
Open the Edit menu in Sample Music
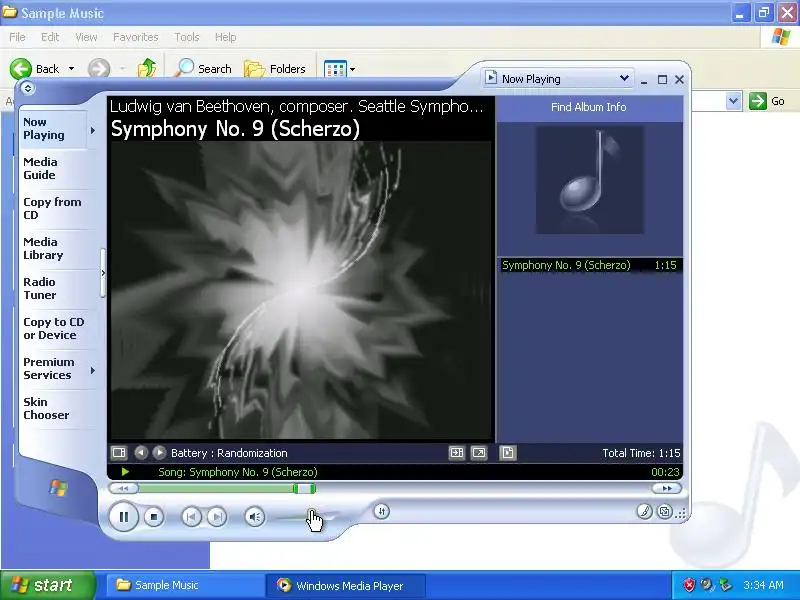coord(50,37)
